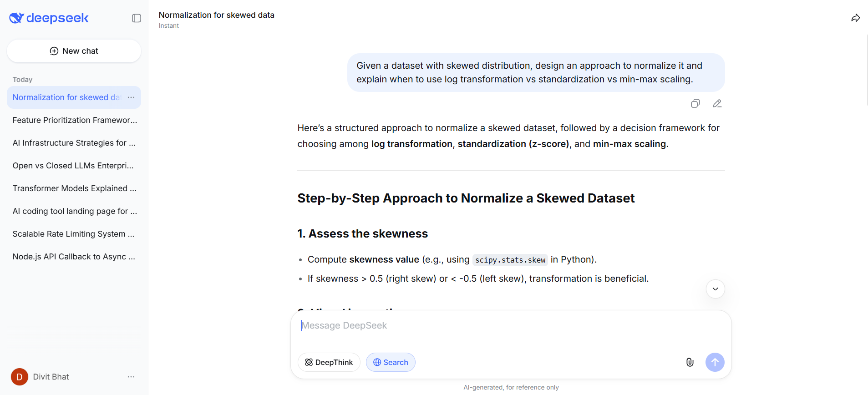Edit the prompt using the pencil icon
868x395 pixels.
pyautogui.click(x=717, y=103)
